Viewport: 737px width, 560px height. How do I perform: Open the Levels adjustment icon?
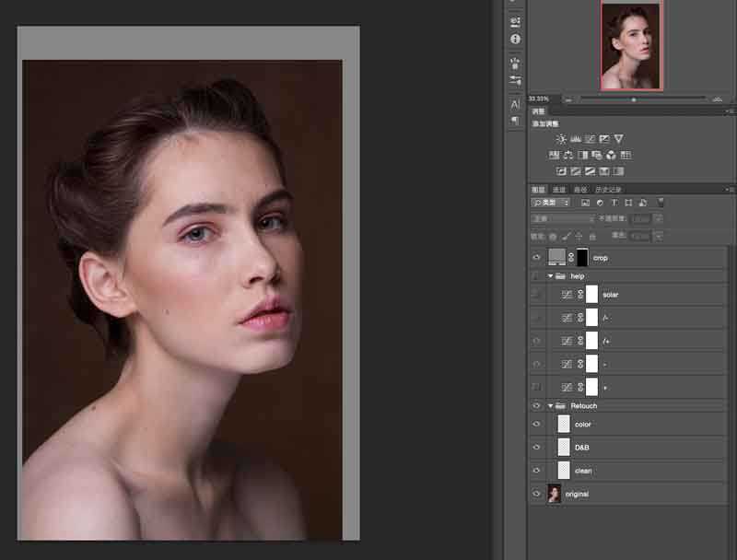(575, 136)
